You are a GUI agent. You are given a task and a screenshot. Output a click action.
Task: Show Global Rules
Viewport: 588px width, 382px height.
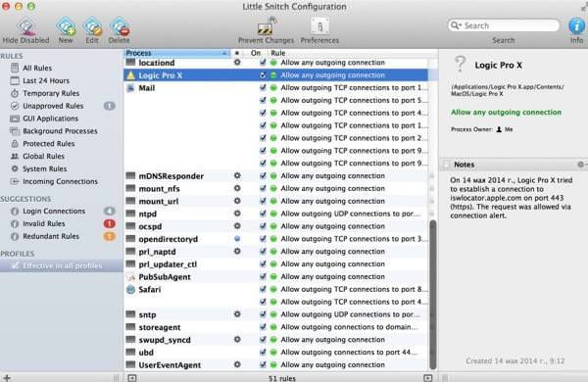tap(43, 156)
